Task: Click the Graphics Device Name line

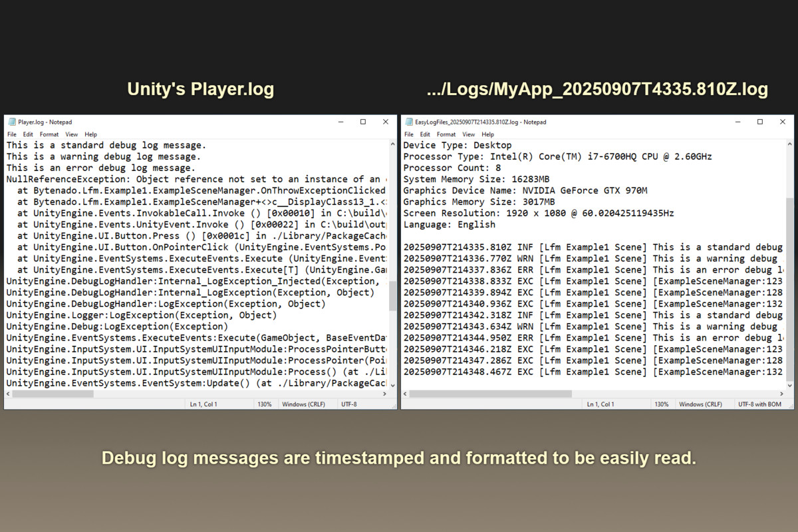Action: click(x=525, y=190)
